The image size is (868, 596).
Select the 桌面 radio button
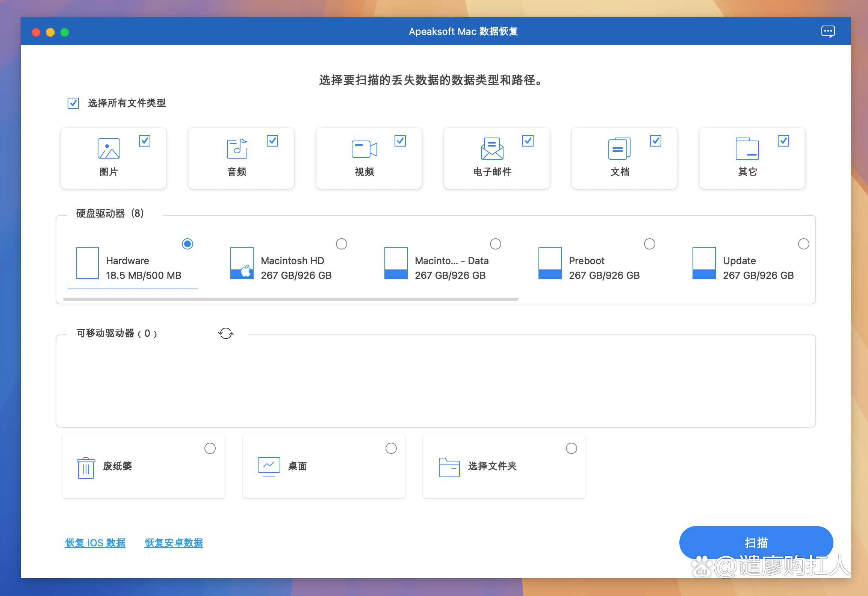pyautogui.click(x=391, y=448)
